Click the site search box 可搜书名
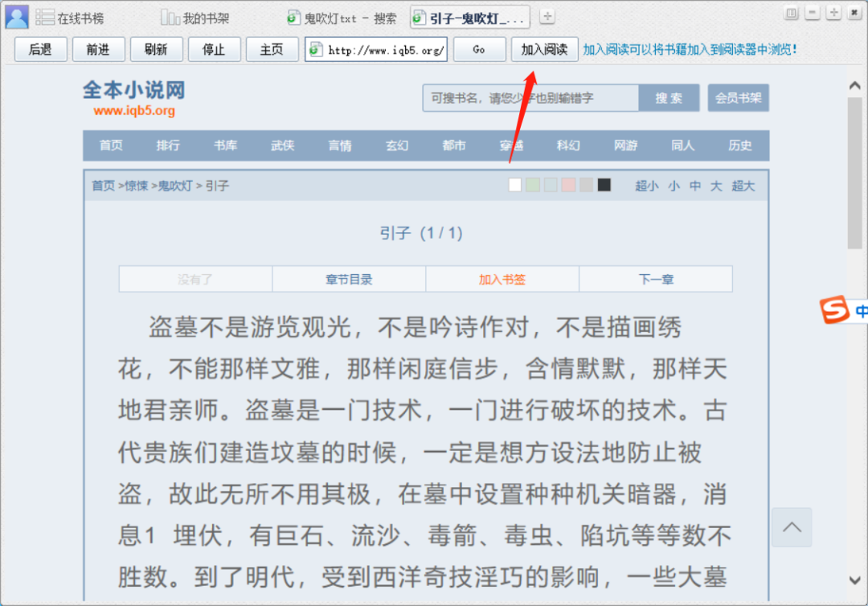The width and height of the screenshot is (868, 606). click(x=530, y=98)
